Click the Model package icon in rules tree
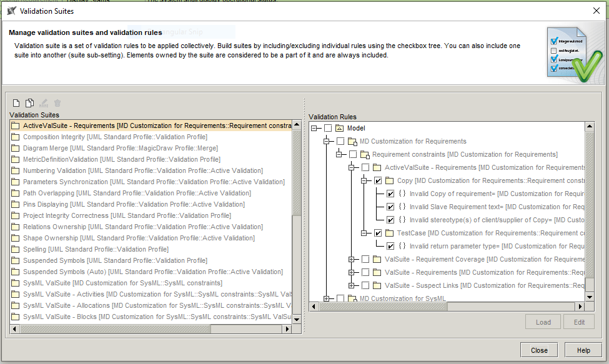The width and height of the screenshot is (609, 364). point(339,128)
